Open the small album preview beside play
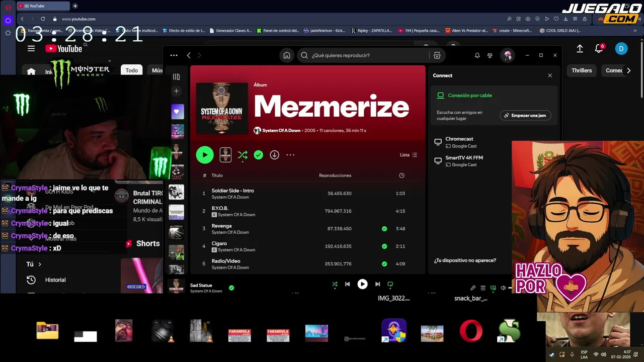Screen dimensions: 644x362 tap(225, 155)
